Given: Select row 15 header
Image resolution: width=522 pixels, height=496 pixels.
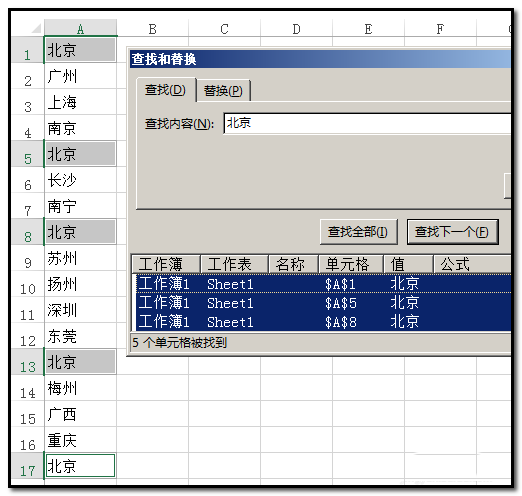Looking at the screenshot, I should click(28, 414).
